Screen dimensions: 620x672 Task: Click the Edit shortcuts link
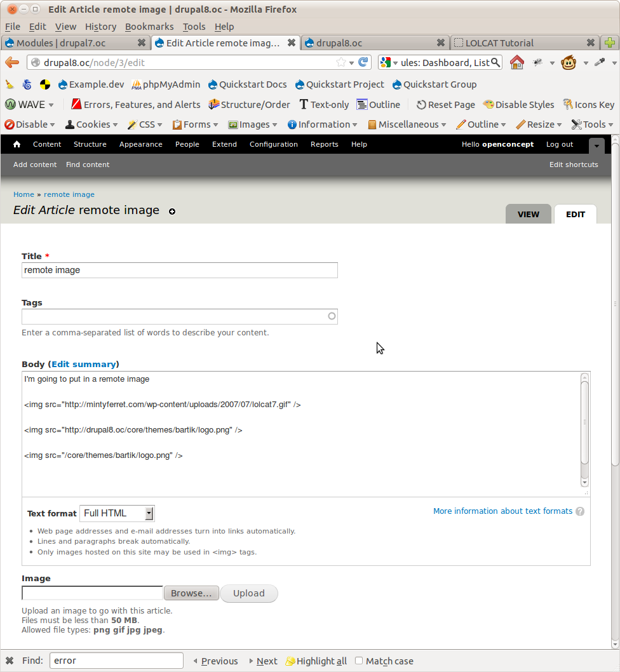[574, 165]
